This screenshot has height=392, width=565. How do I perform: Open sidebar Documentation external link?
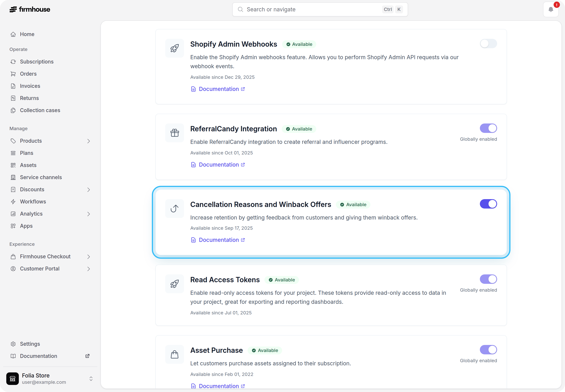87,356
